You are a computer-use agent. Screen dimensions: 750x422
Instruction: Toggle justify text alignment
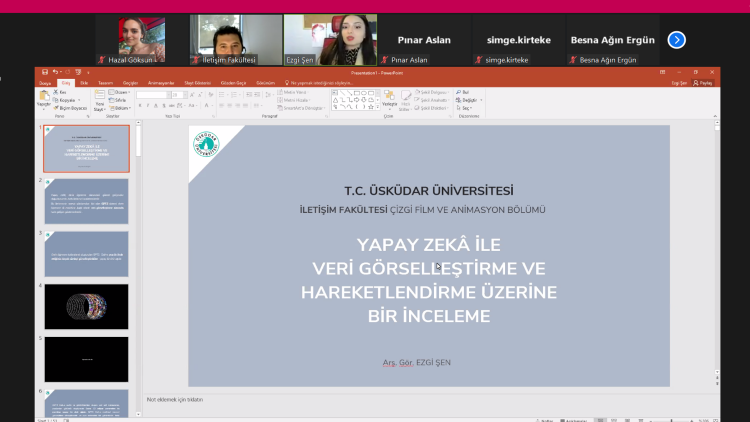pos(246,105)
